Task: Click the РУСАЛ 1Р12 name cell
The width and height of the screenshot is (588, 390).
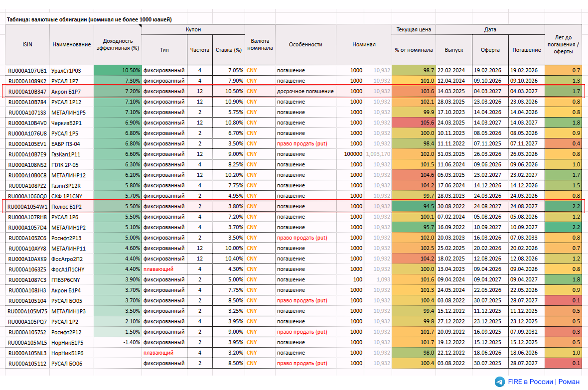Action: point(72,102)
